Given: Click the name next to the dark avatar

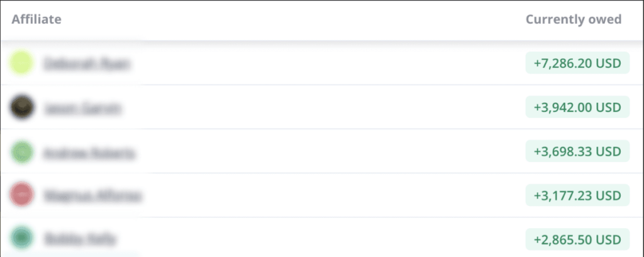Looking at the screenshot, I should (x=82, y=108).
